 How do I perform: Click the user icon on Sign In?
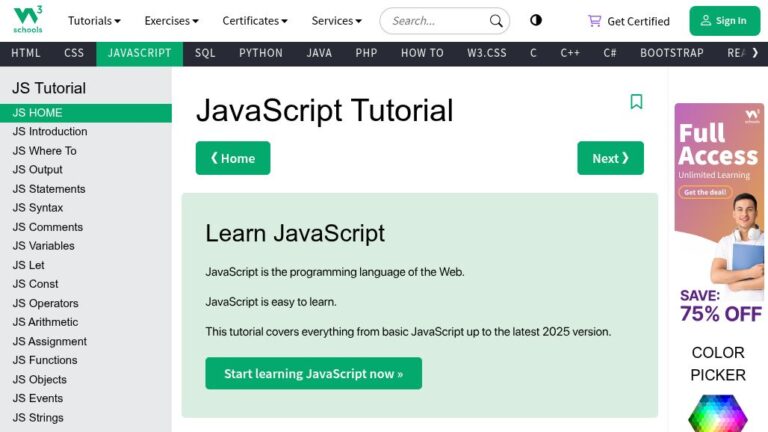705,21
